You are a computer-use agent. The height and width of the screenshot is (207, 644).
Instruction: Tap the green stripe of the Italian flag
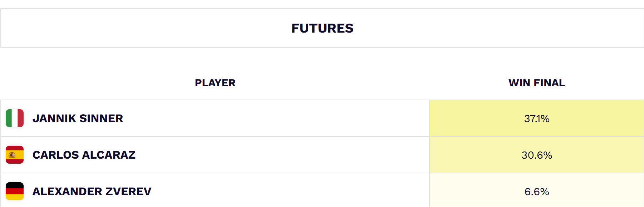click(9, 118)
